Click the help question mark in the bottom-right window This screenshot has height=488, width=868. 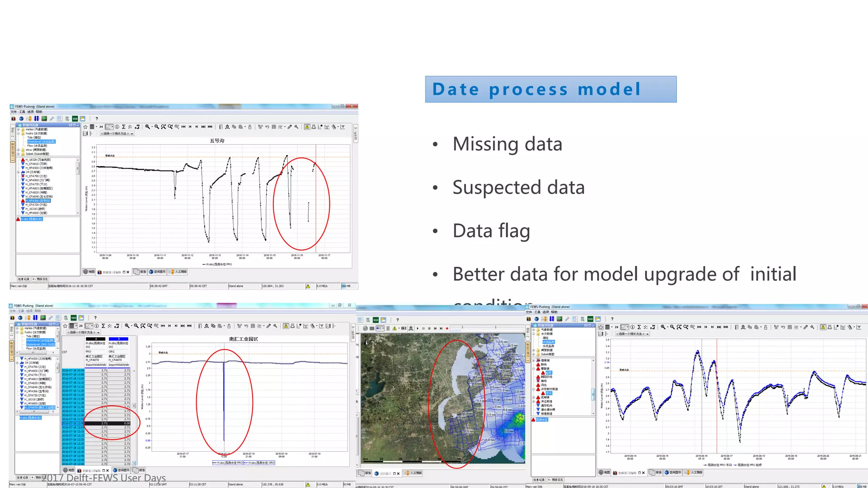tap(612, 319)
